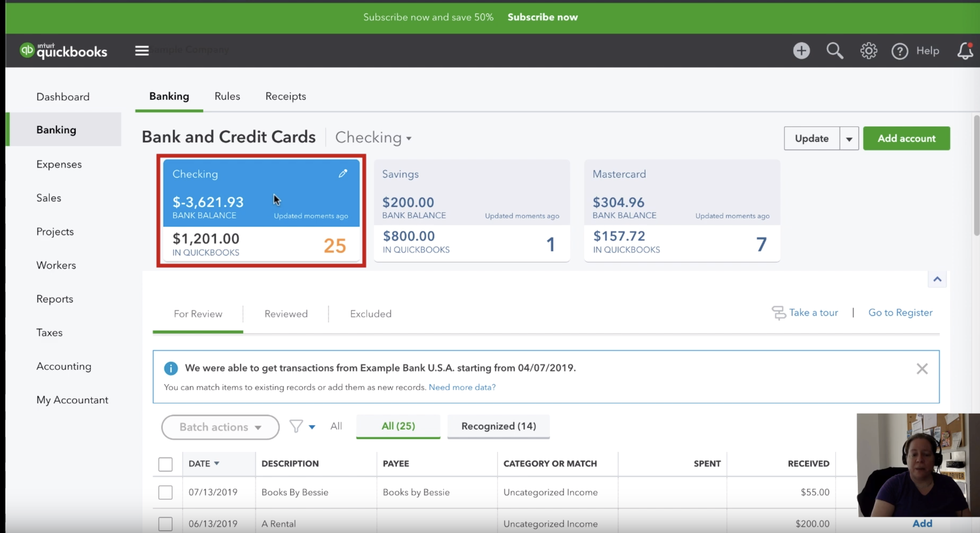
Task: Open the For Review tab
Action: coord(198,314)
